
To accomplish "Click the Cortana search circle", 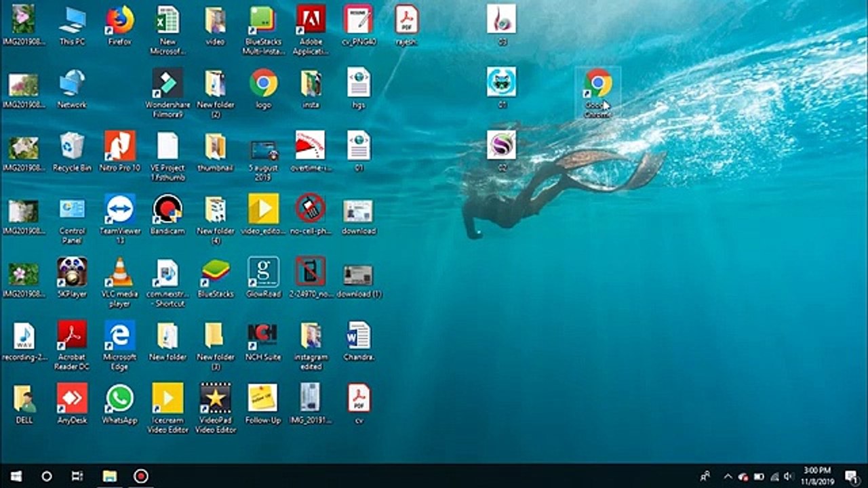I will (x=47, y=476).
